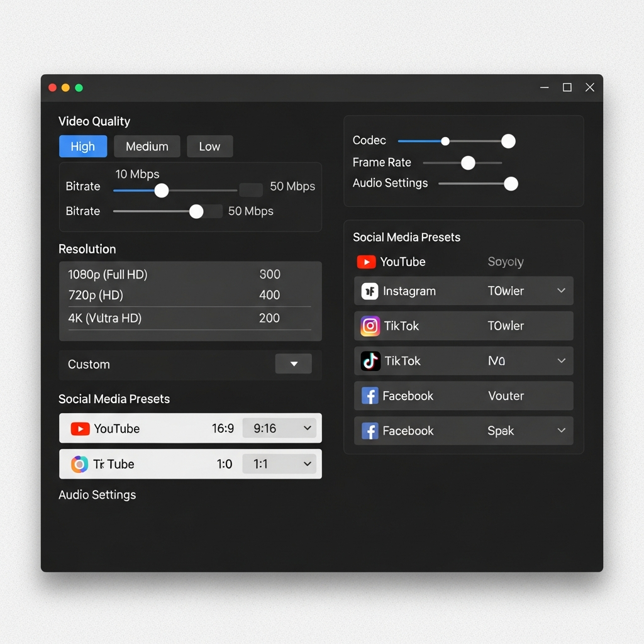This screenshot has height=644, width=644.
Task: Open the Custom resolution dropdown
Action: tap(293, 364)
